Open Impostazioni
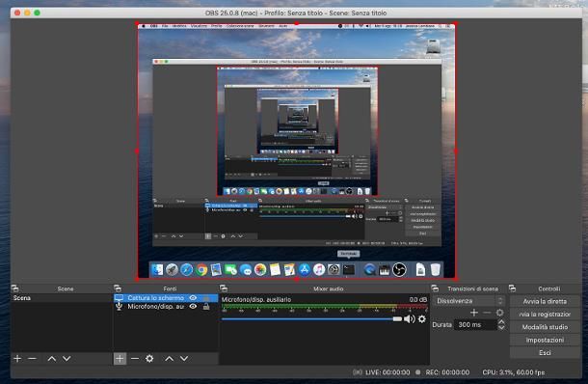This screenshot has height=384, width=588. coord(545,340)
